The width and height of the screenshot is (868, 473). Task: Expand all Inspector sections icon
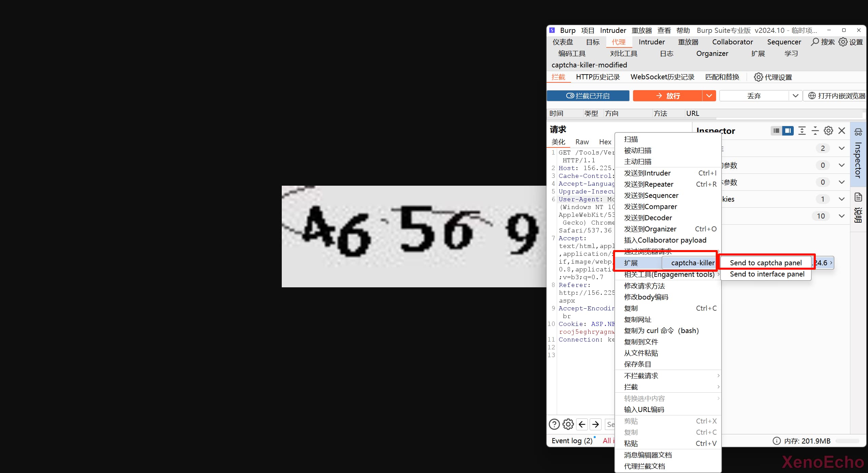(x=802, y=131)
